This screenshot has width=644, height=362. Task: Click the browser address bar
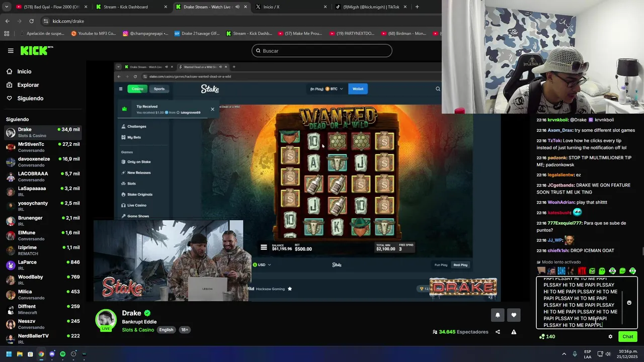tap(242, 21)
